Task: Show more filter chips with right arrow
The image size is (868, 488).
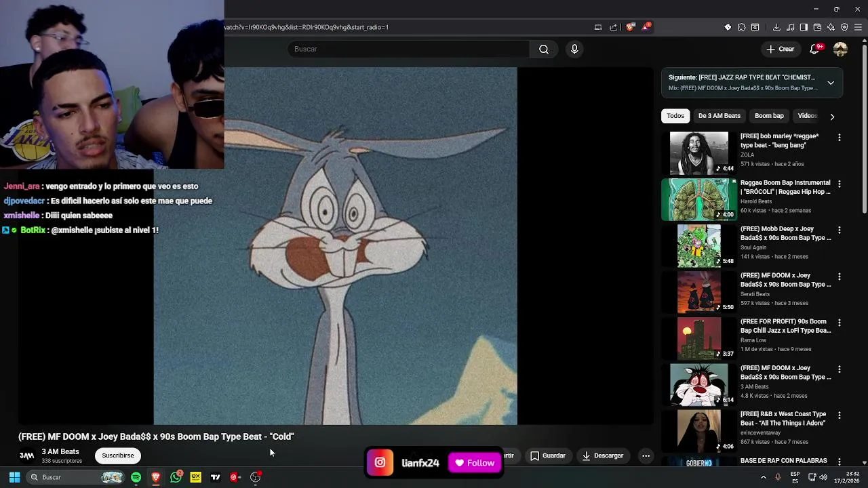Action: coord(832,117)
